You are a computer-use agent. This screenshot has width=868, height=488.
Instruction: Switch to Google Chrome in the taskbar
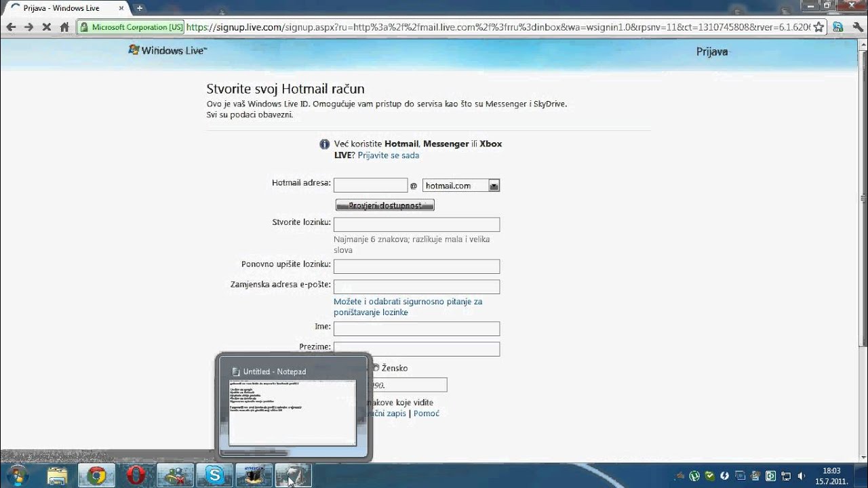96,476
